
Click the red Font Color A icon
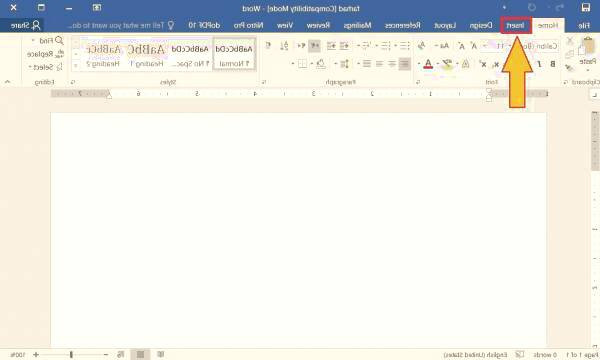point(428,64)
